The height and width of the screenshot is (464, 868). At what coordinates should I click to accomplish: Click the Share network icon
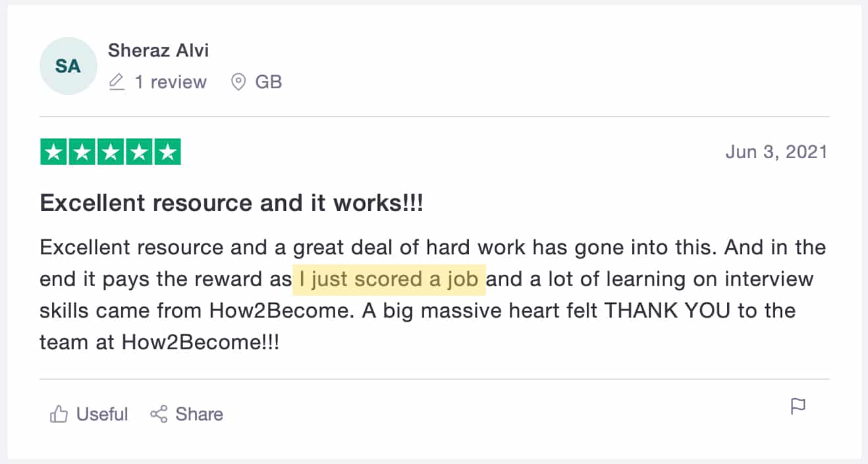[159, 415]
